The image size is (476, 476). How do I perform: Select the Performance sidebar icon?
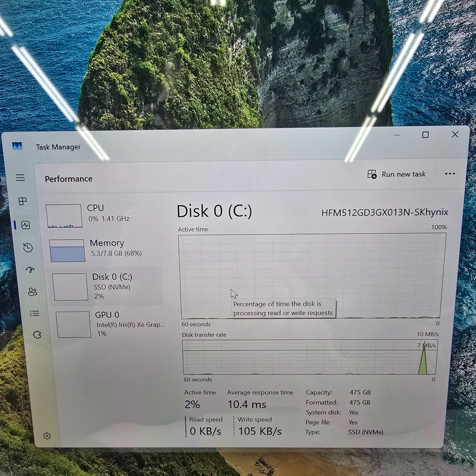pyautogui.click(x=25, y=225)
